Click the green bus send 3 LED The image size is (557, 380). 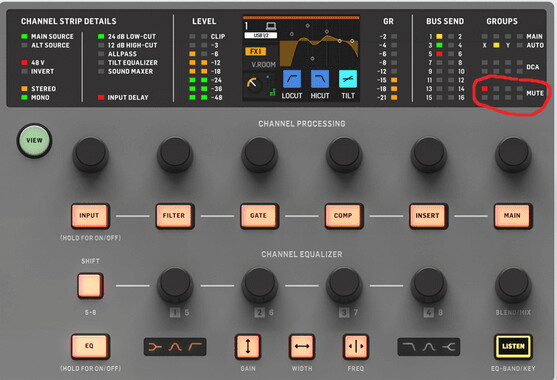(x=439, y=45)
